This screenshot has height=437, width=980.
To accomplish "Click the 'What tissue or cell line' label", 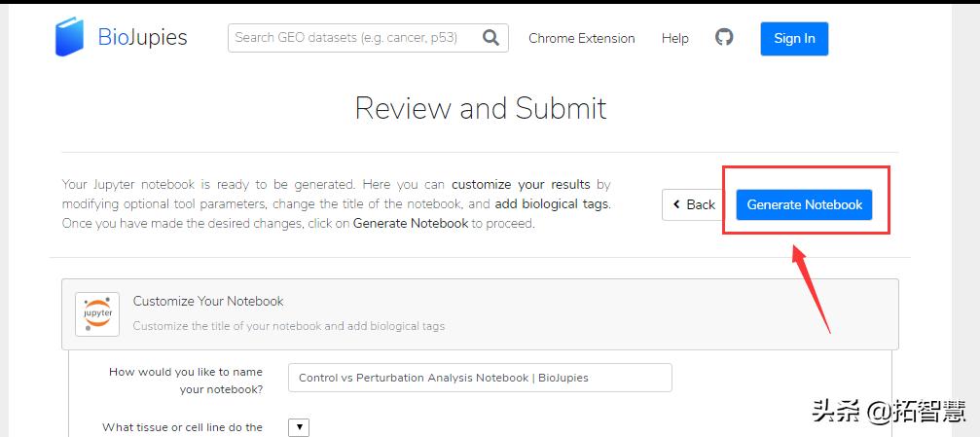I will (183, 427).
